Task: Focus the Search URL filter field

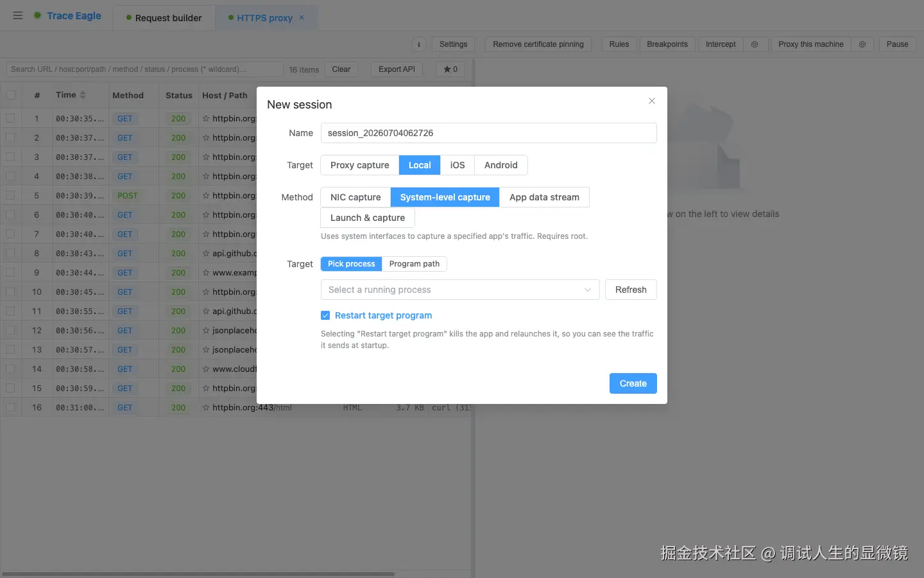Action: (144, 69)
